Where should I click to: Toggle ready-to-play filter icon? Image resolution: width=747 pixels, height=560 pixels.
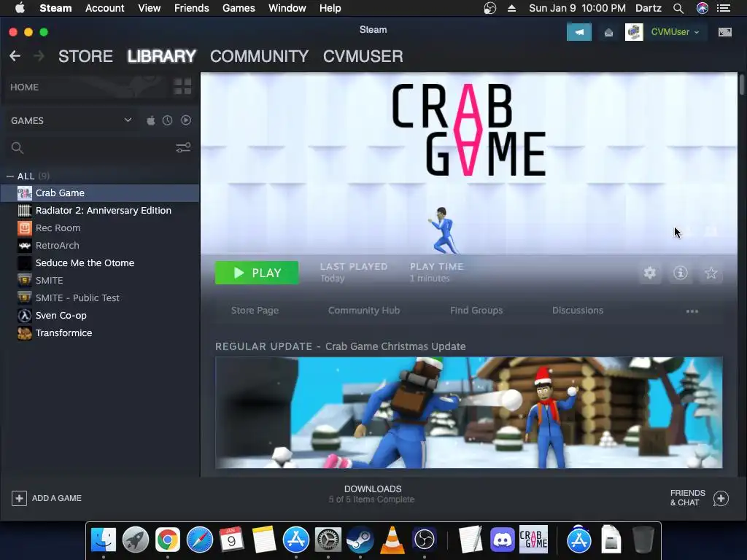(186, 120)
